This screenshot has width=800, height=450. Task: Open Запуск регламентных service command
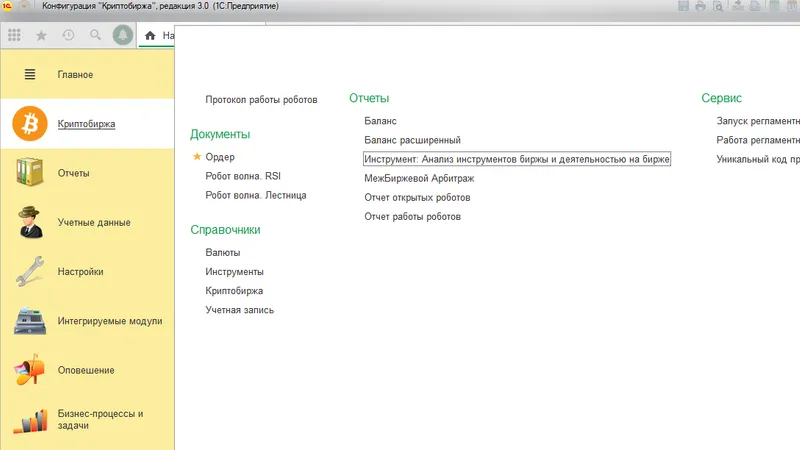click(x=758, y=121)
